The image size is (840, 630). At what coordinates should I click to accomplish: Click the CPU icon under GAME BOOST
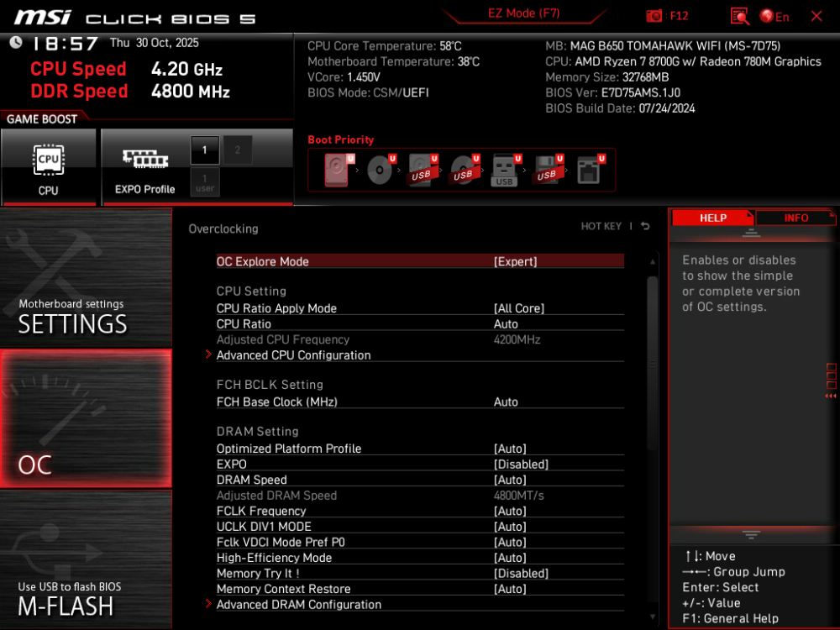[48, 160]
